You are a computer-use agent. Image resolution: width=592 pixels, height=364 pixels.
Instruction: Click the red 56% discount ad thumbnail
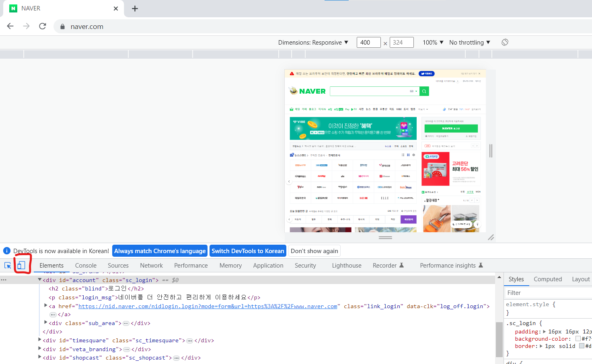point(436,169)
